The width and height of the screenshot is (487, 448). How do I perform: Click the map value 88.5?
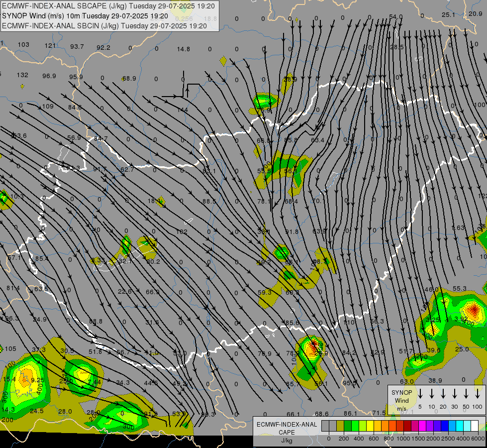(209, 202)
